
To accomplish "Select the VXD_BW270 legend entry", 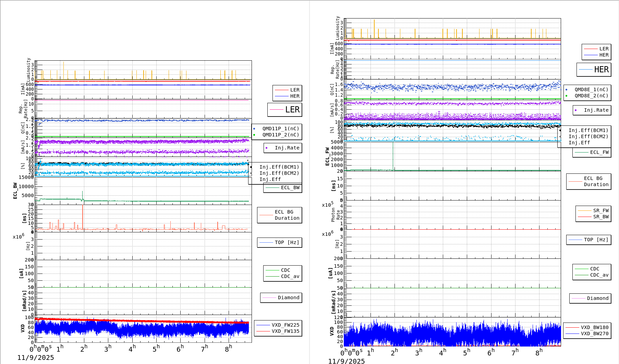I will [x=594, y=333].
